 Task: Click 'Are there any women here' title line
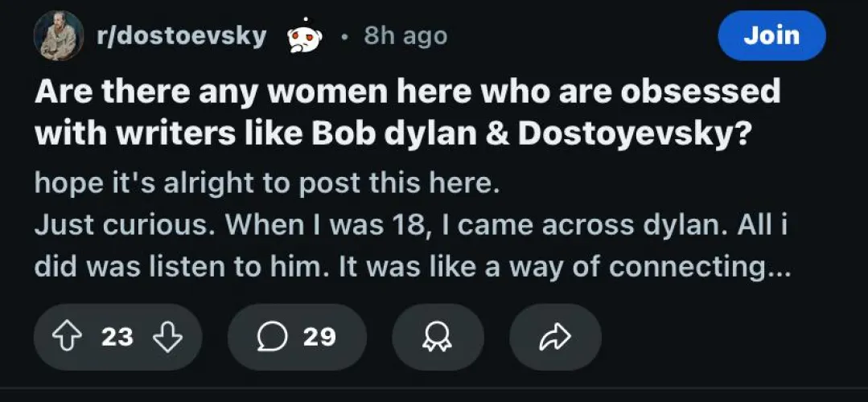pos(406,92)
